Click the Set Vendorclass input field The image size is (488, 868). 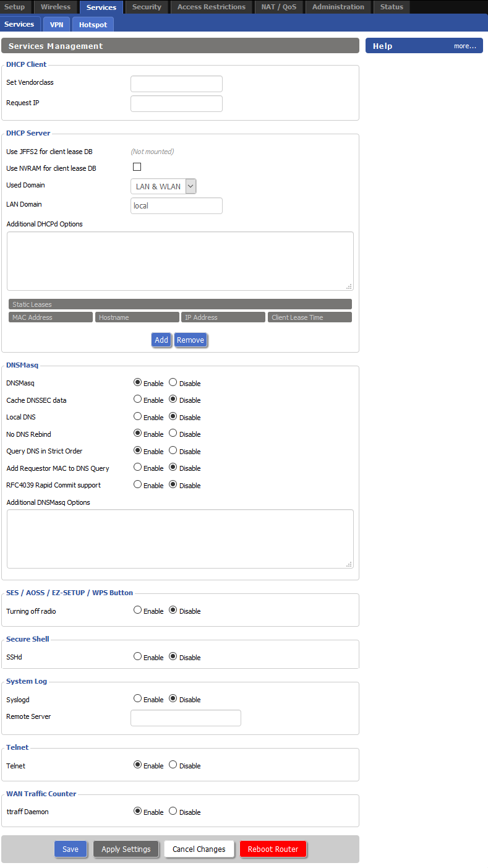click(x=176, y=84)
